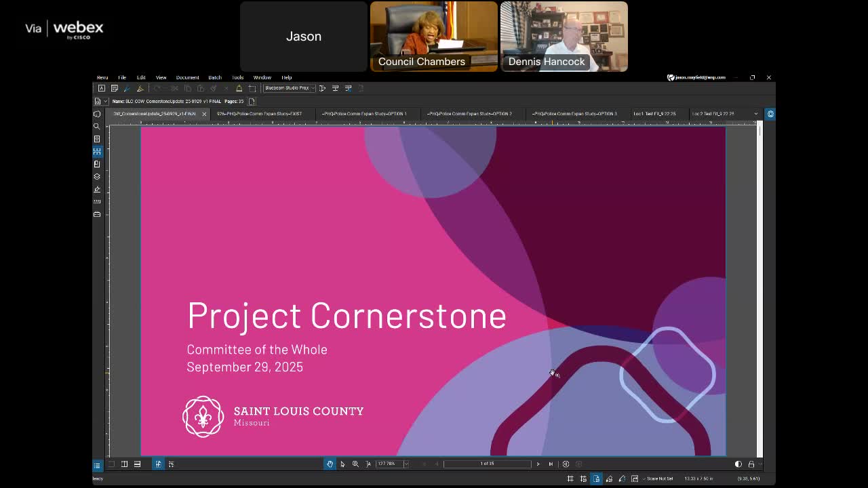The width and height of the screenshot is (868, 488).
Task: Toggle split vertical view
Action: (124, 464)
